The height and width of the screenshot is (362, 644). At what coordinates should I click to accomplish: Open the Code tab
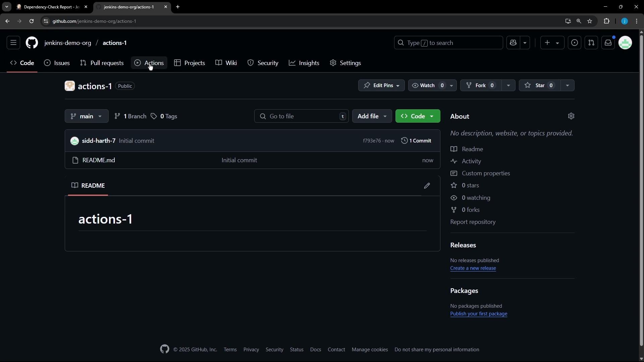tap(22, 63)
